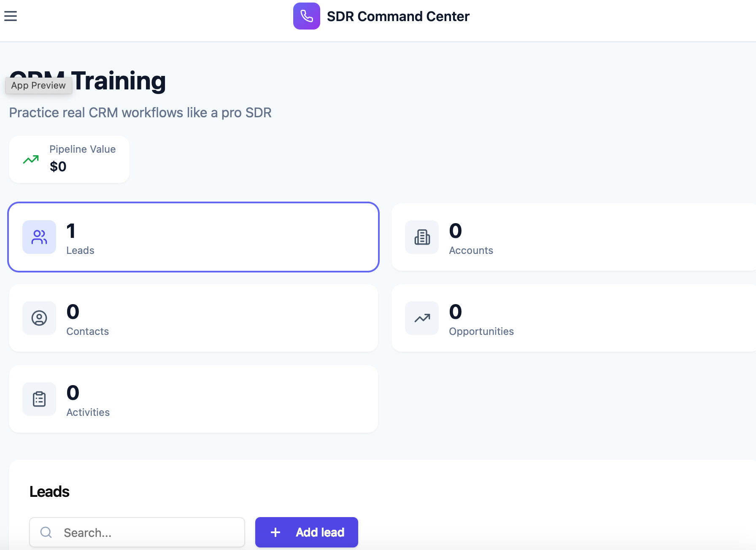The image size is (756, 550).
Task: Click the plus icon on Add lead
Action: click(275, 532)
